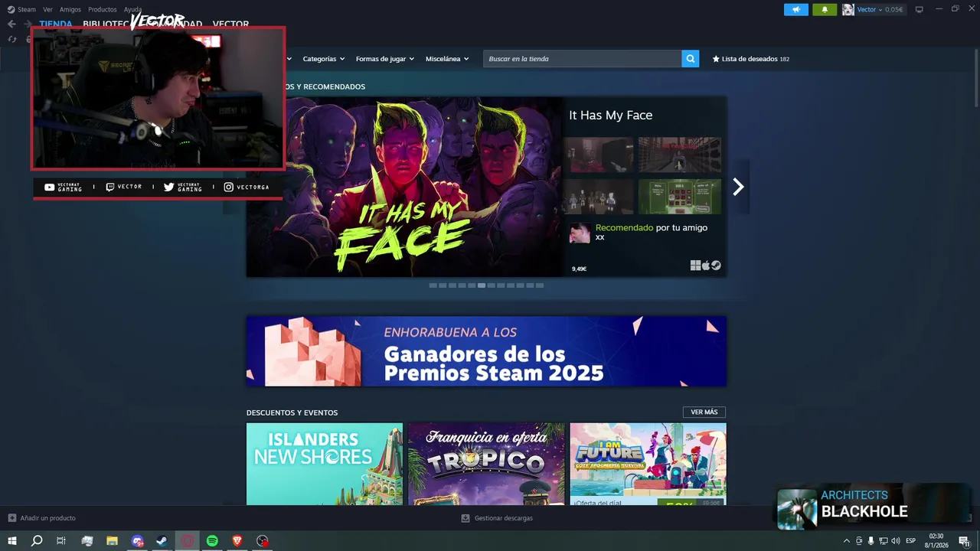Expand the Vector account dropdown
Screen dimensions: 980x551
pyautogui.click(x=869, y=9)
